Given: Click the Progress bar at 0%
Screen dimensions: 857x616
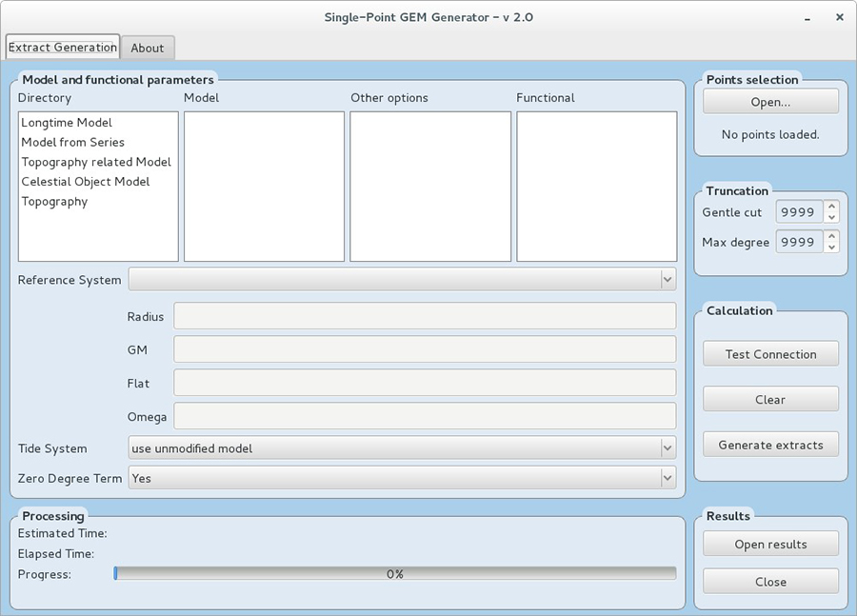Looking at the screenshot, I should [x=394, y=574].
